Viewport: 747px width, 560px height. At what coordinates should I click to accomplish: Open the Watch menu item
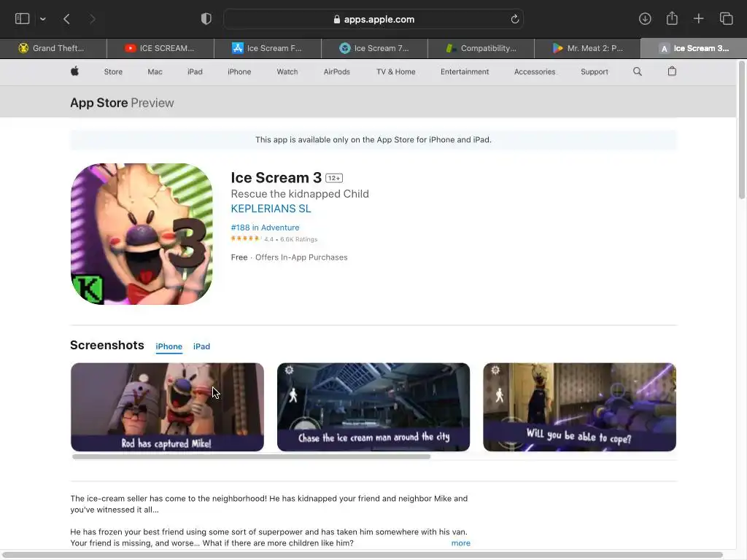(287, 72)
